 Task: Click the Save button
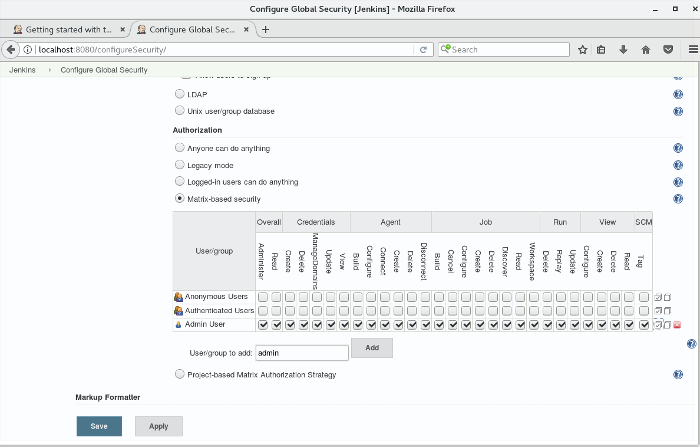point(99,426)
